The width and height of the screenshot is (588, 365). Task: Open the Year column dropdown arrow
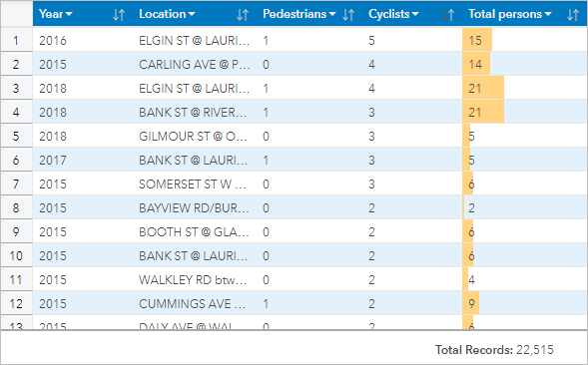(x=69, y=14)
